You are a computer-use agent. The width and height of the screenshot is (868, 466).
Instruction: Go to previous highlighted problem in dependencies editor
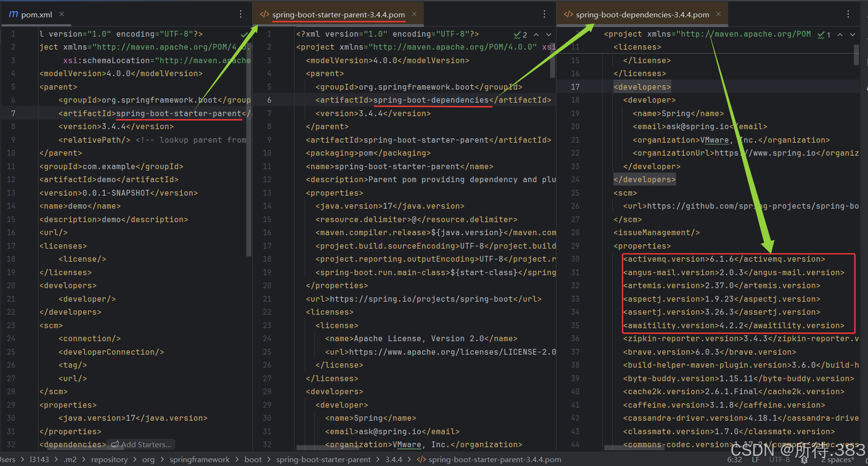840,35
